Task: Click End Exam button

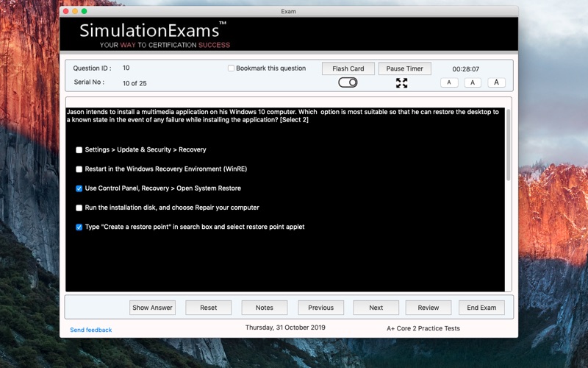Action: coord(481,308)
